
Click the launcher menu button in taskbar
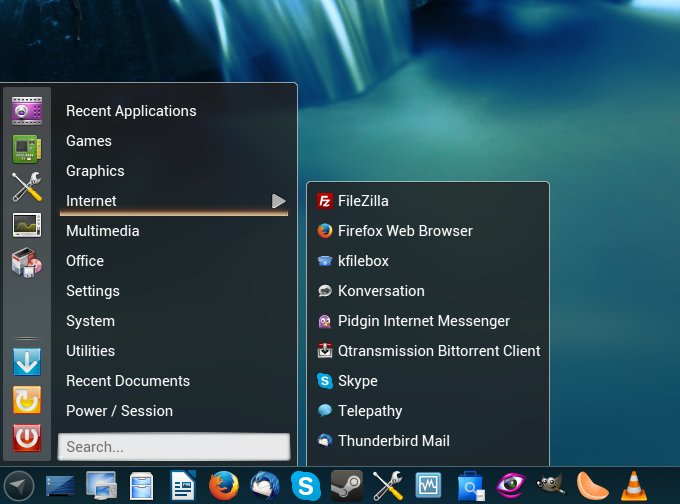click(x=18, y=486)
